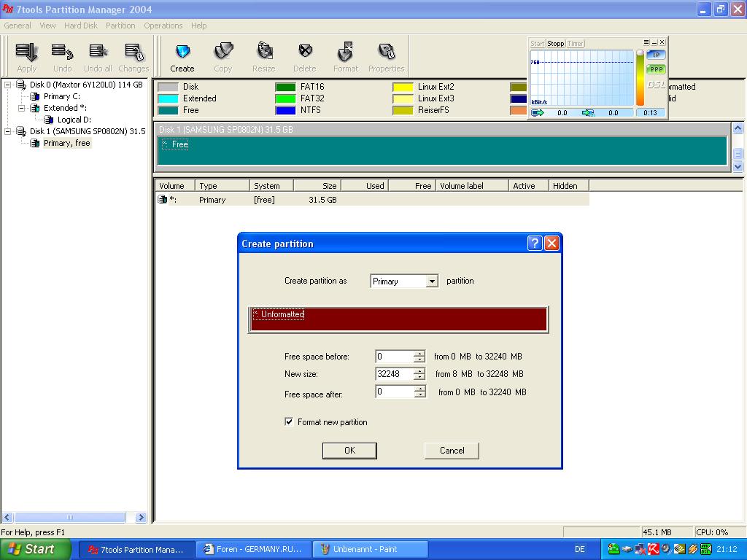Click the Safely Remove Hardware tray icon
This screenshot has height=560, width=747.
[627, 549]
